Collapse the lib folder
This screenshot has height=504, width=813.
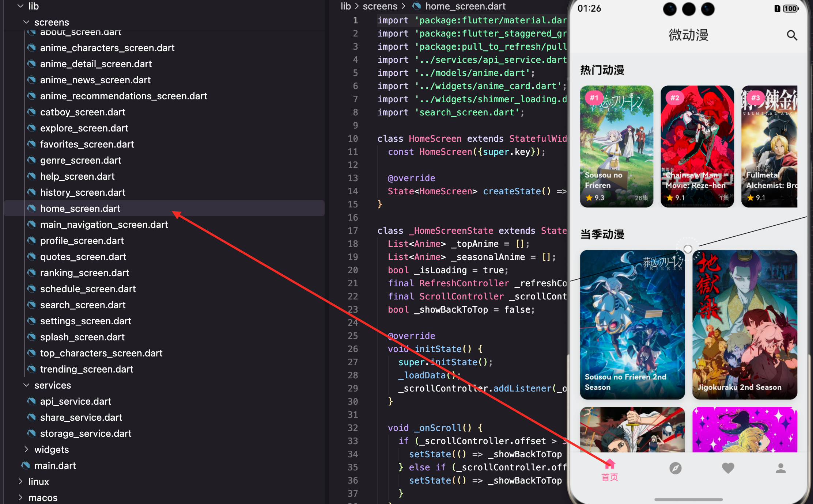point(21,6)
